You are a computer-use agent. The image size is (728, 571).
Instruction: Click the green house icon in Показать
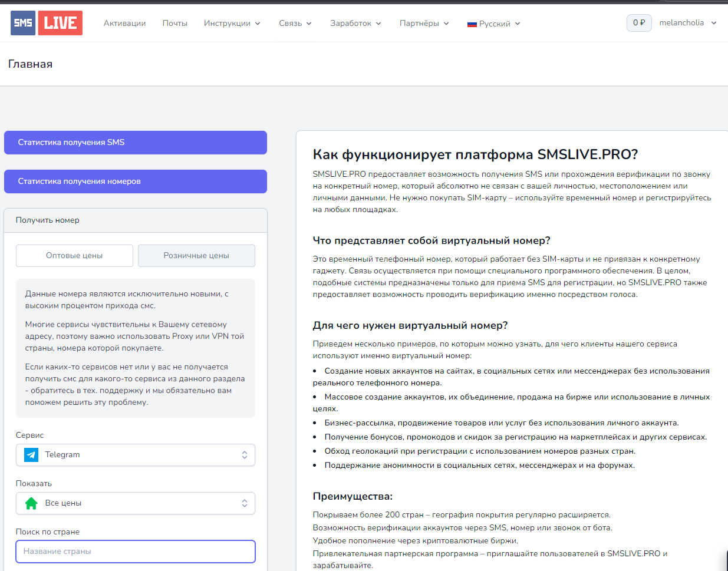pyautogui.click(x=31, y=503)
